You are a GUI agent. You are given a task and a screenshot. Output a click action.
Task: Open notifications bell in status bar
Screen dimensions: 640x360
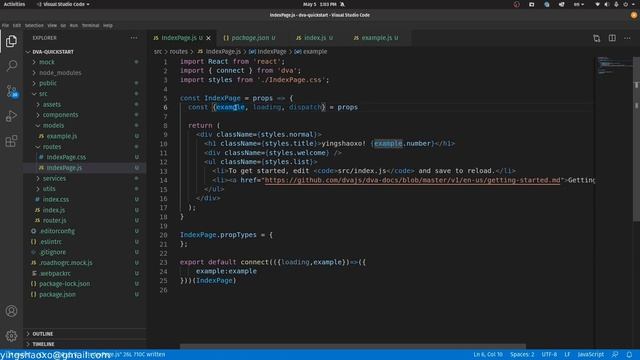point(629,354)
